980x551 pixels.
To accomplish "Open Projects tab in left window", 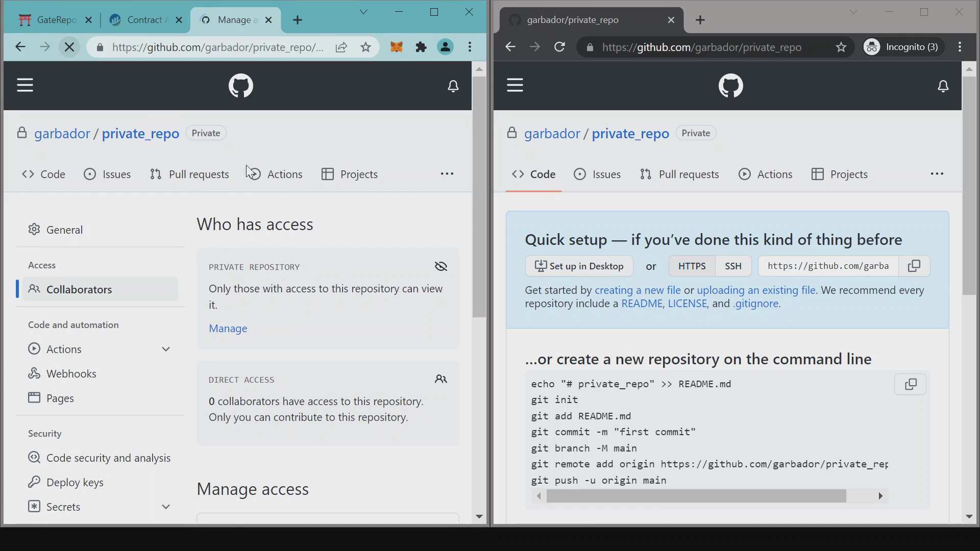I will point(350,174).
